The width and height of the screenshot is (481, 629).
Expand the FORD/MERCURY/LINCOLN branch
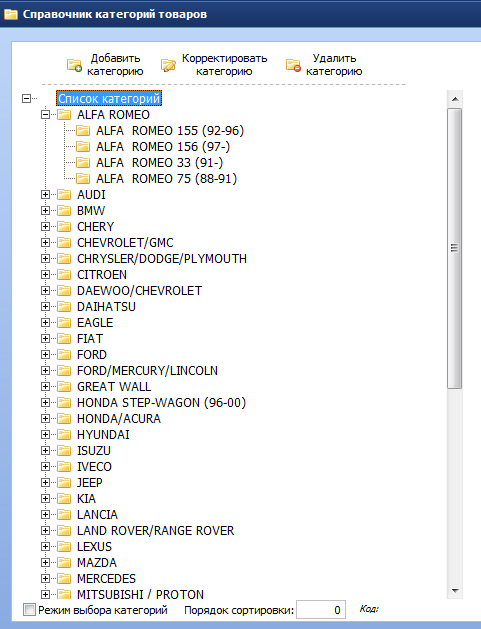pos(45,371)
